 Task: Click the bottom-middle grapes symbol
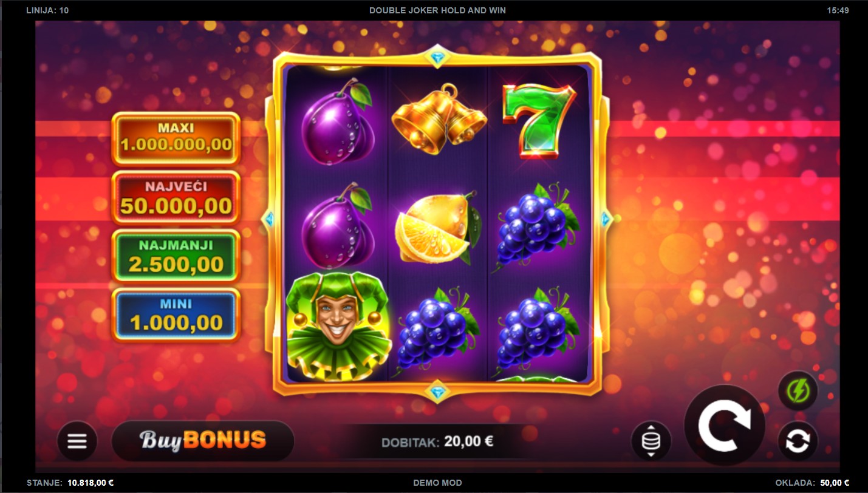[x=433, y=331]
